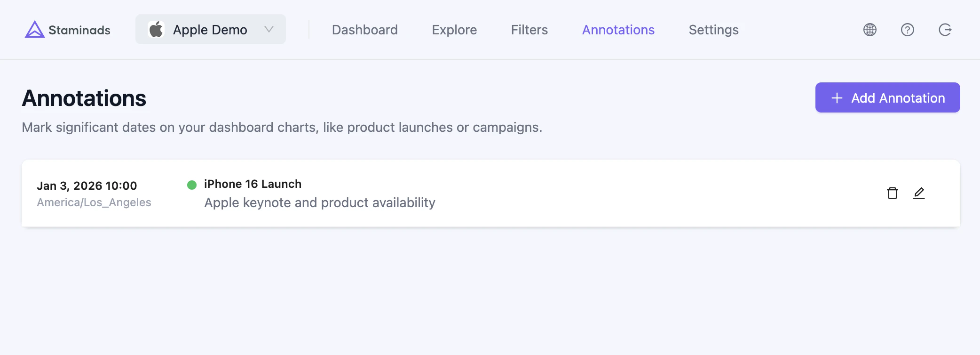Edit the iPhone 16 Launch annotation
980x355 pixels.
[919, 193]
